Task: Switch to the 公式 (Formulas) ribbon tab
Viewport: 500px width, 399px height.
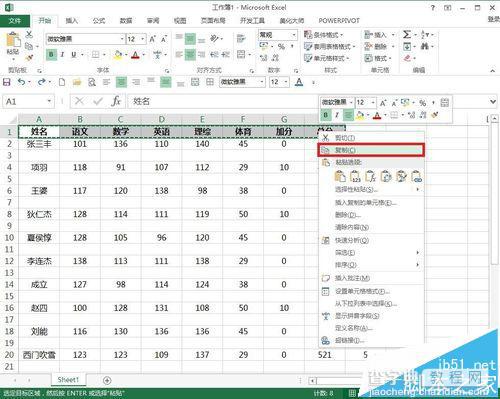Action: [99, 21]
